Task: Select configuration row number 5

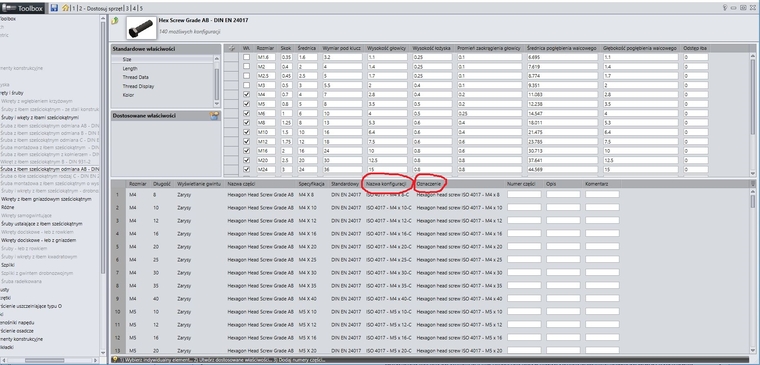Action: [118, 247]
